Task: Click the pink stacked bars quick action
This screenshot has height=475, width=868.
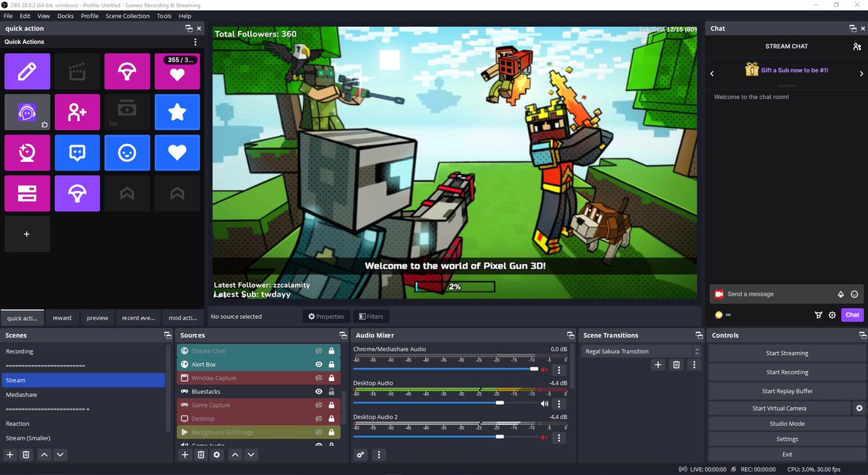Action: point(27,193)
